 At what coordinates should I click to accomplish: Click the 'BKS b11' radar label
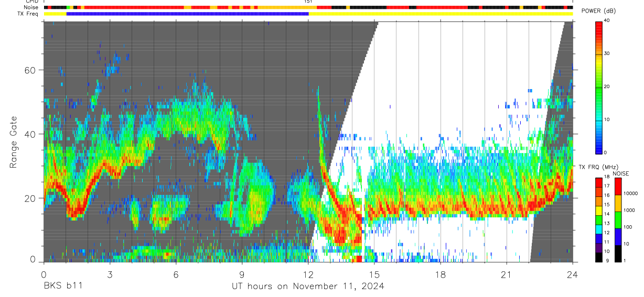[x=62, y=286]
